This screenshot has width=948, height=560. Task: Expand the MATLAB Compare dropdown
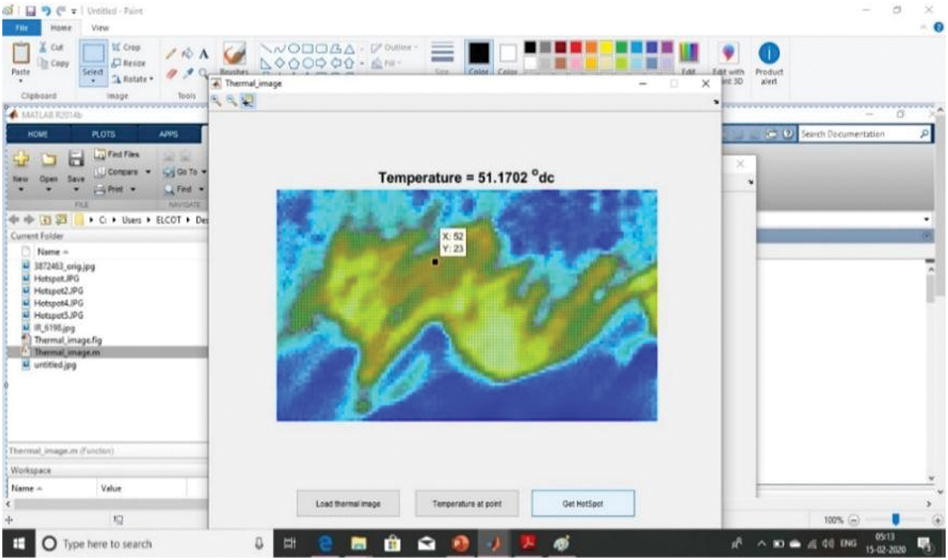pos(148,172)
